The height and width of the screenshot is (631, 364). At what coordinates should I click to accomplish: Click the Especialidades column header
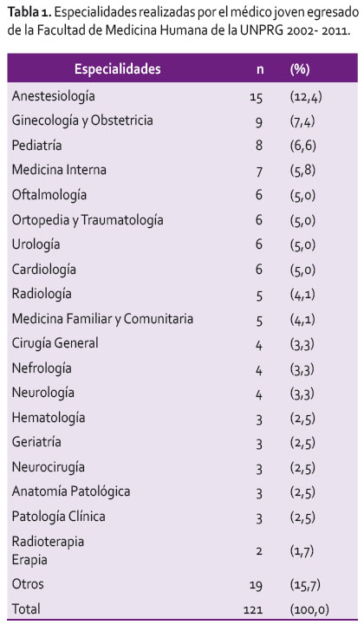pos(118,68)
